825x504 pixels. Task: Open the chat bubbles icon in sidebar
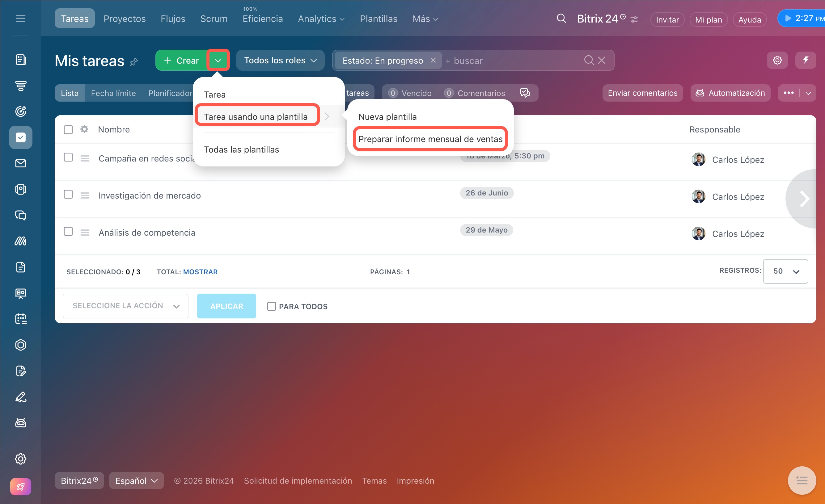pos(21,215)
